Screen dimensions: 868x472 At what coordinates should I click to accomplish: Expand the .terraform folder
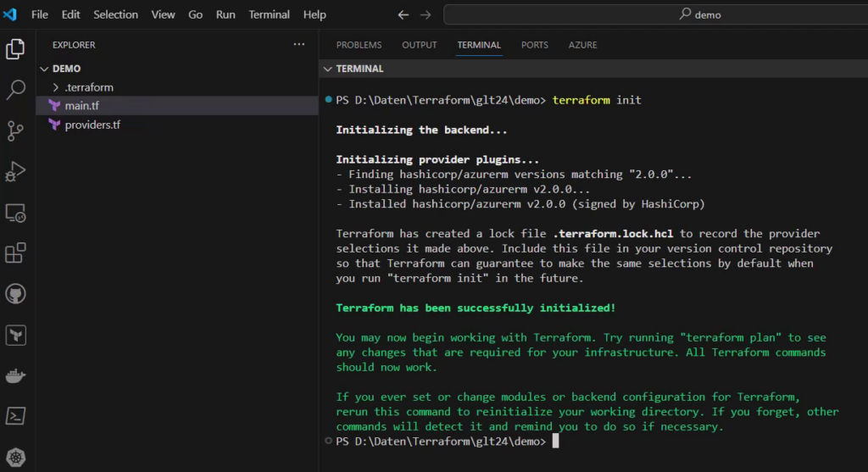point(55,87)
